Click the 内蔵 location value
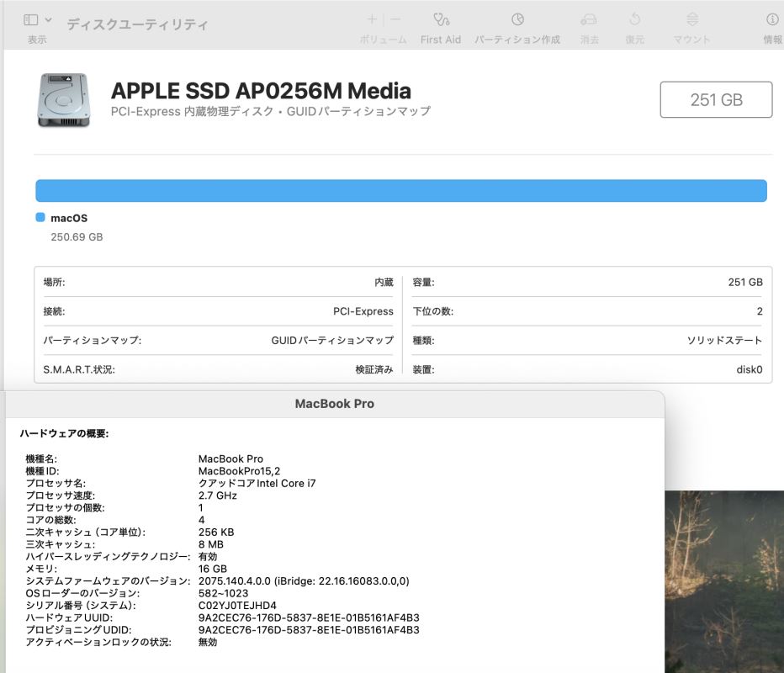This screenshot has height=673, width=784. click(384, 283)
